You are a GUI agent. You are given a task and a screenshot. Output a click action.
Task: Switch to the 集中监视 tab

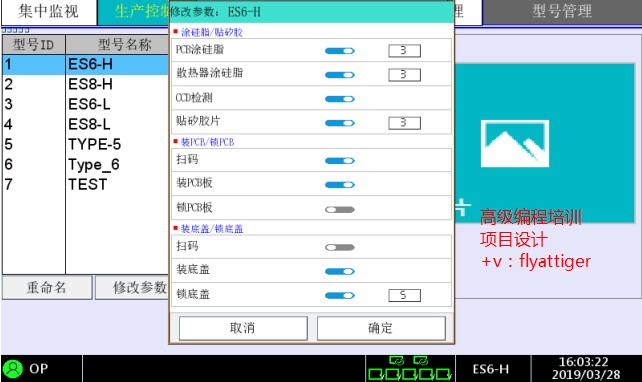point(49,11)
